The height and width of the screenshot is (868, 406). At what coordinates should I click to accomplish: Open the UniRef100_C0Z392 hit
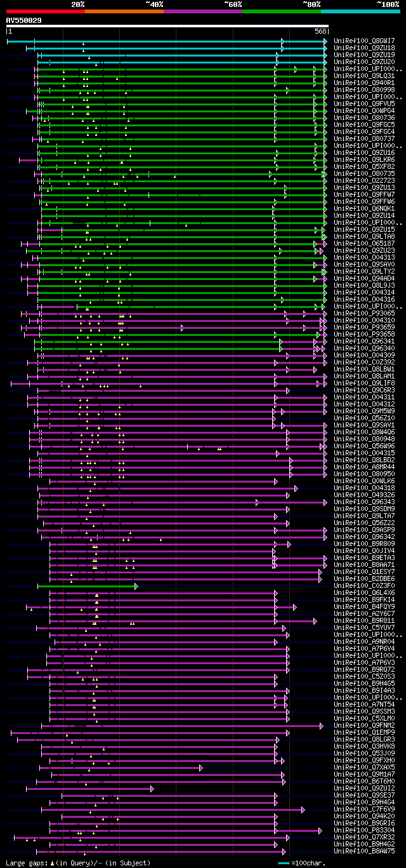[x=364, y=362]
